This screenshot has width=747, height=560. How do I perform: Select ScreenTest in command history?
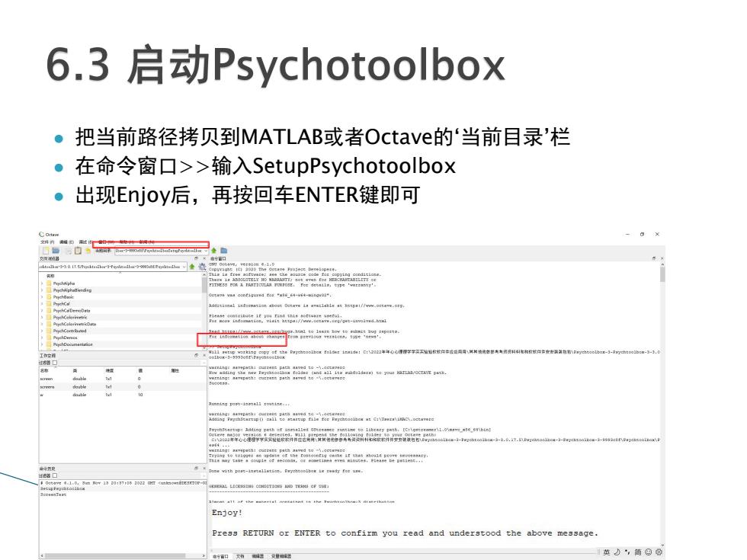[x=53, y=494]
